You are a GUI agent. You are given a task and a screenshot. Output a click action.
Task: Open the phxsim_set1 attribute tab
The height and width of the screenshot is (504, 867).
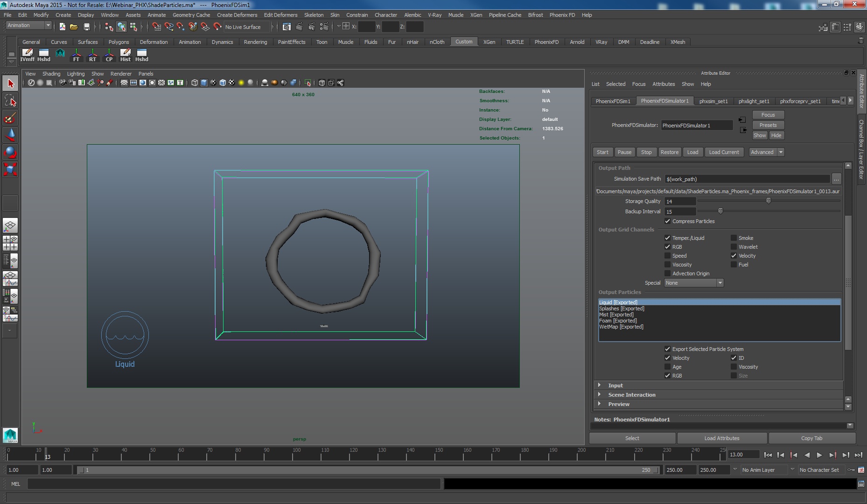pos(713,101)
